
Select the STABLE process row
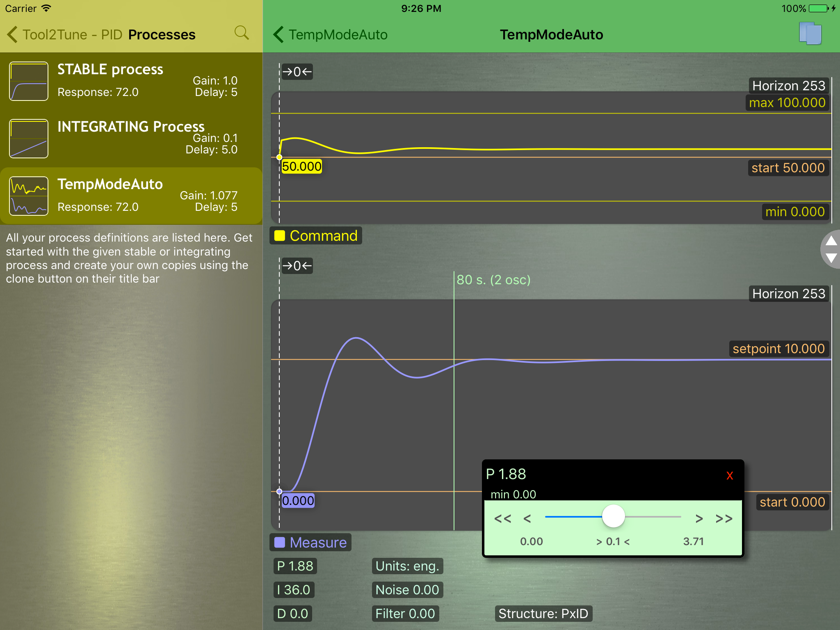click(x=131, y=81)
